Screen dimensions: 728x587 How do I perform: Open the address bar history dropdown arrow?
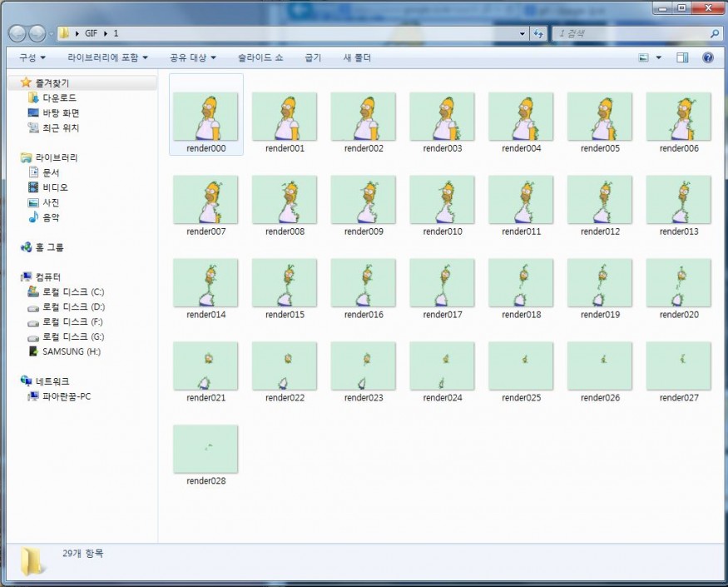coord(522,33)
